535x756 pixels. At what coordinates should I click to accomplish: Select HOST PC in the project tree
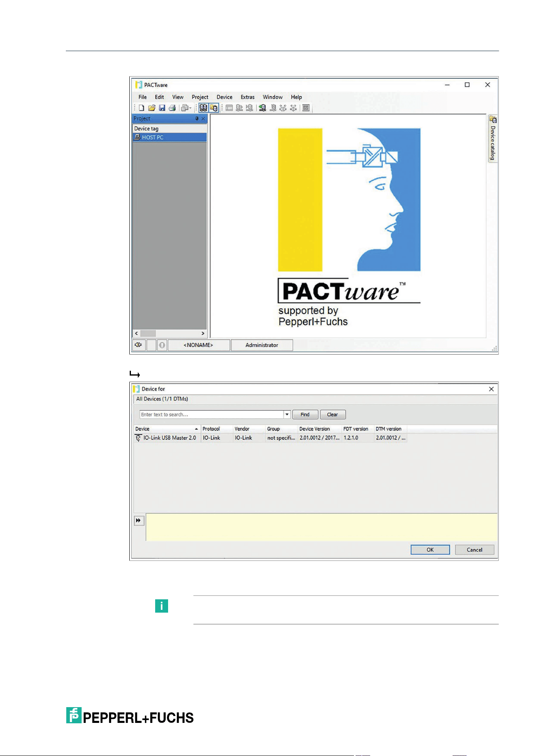170,137
